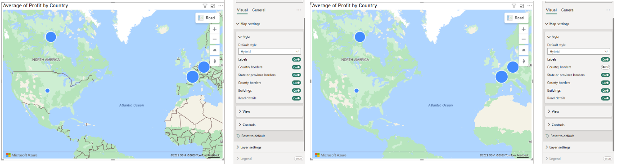Open Road style picker on map with borders

click(207, 18)
